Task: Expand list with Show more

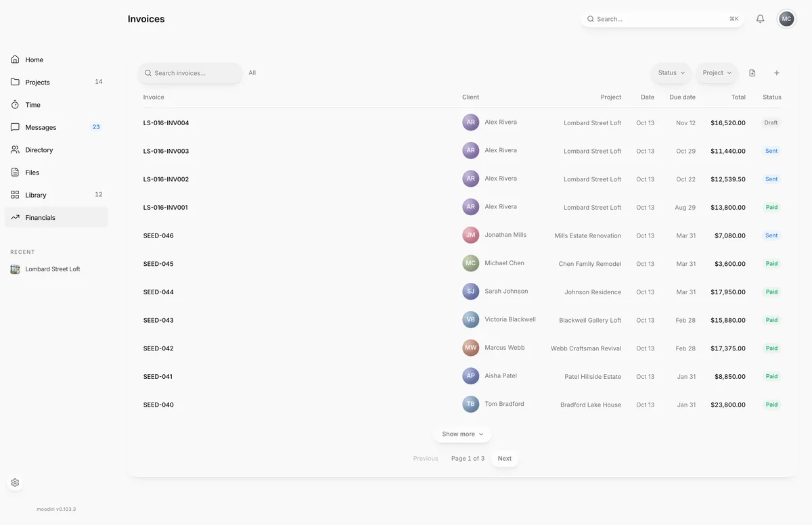Action: coord(463,434)
